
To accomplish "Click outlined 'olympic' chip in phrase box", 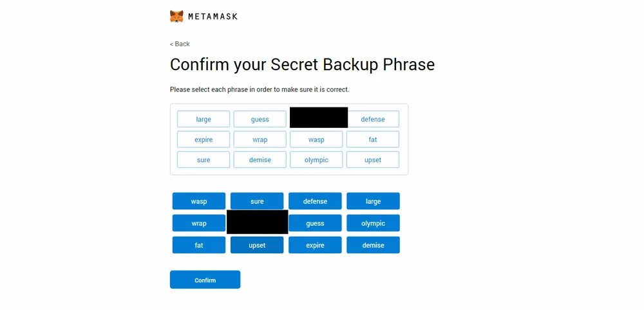I will point(316,160).
